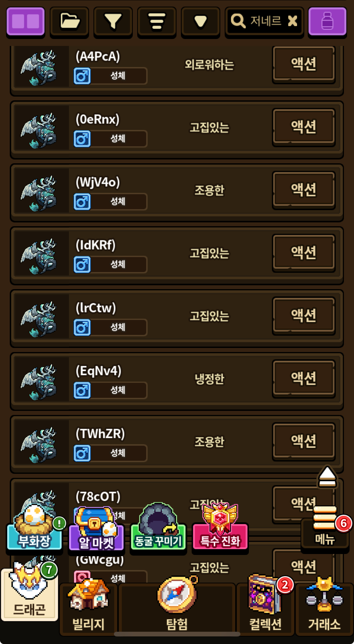
Task: Clear the 저네르 search with X
Action: click(x=292, y=21)
